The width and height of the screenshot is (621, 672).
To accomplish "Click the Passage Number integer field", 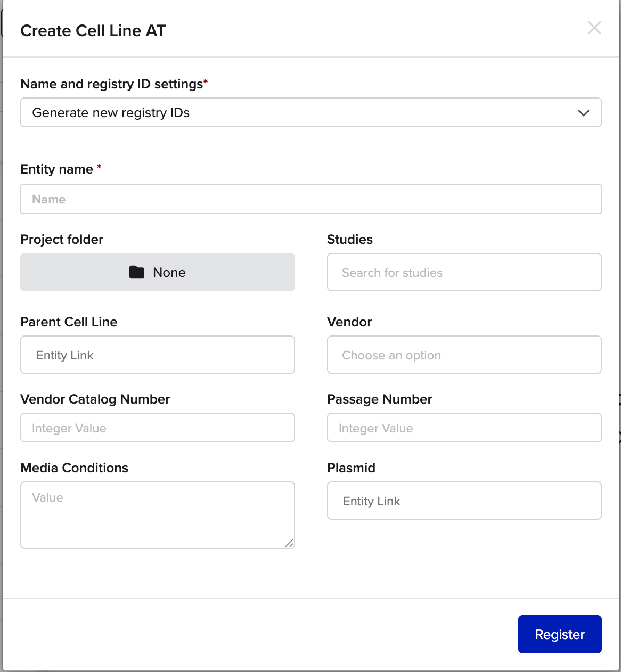I will pos(463,428).
